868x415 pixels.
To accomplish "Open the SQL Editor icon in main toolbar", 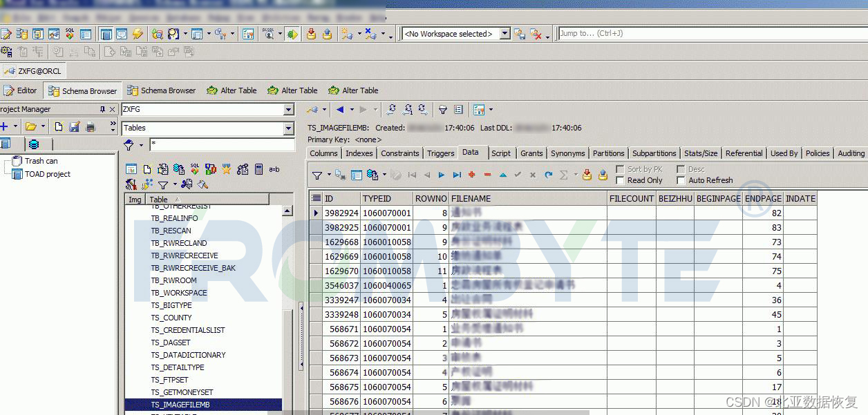I will click(6, 33).
